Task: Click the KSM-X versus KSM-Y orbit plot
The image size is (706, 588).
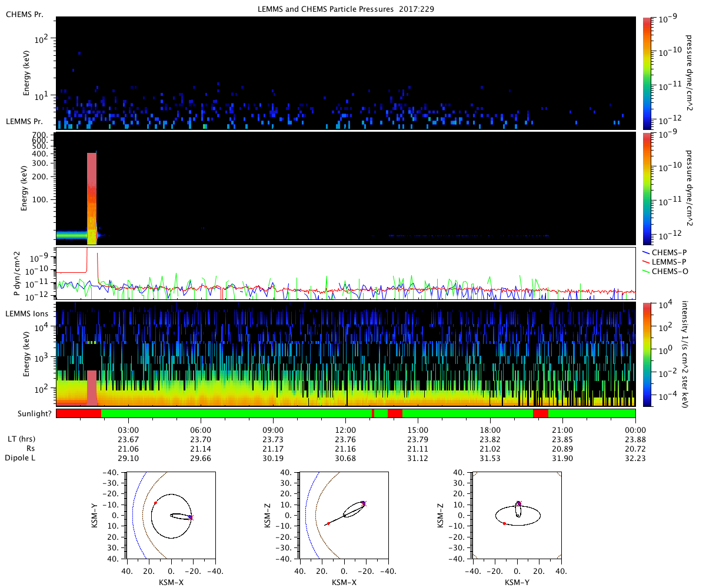Action: [x=171, y=514]
